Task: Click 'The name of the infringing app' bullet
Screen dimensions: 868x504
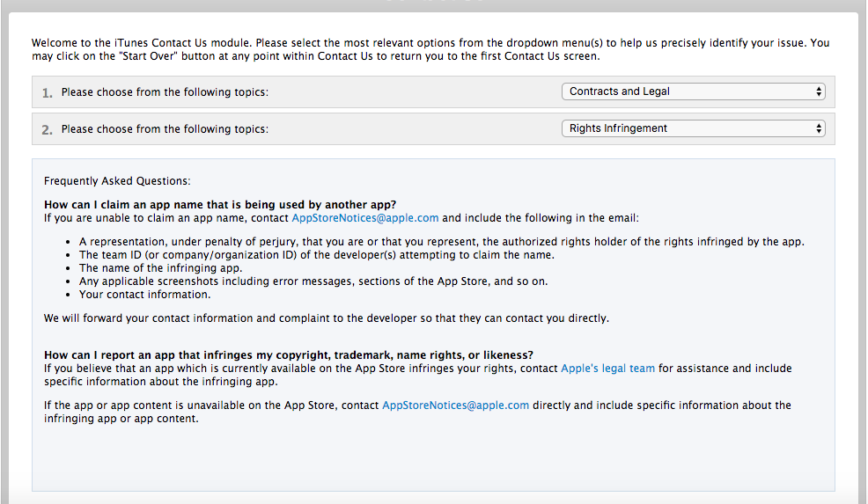Action: (x=160, y=268)
